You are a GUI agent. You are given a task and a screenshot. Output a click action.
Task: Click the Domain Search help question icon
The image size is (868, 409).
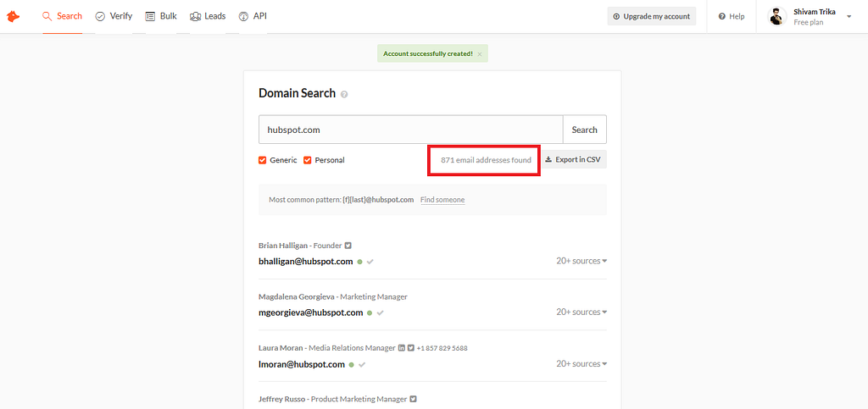pyautogui.click(x=344, y=95)
